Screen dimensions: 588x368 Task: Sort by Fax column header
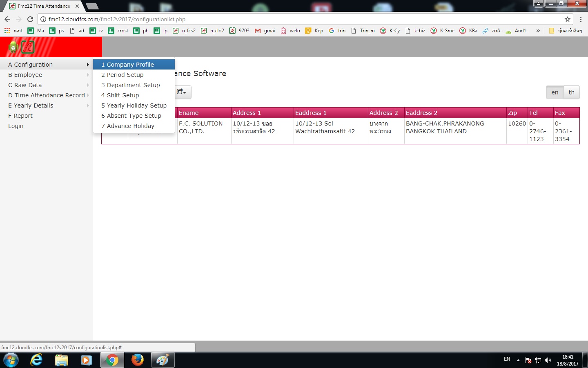(x=566, y=113)
